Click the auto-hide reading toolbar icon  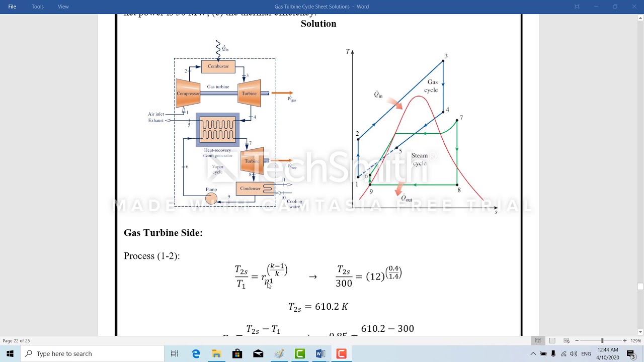click(x=577, y=7)
